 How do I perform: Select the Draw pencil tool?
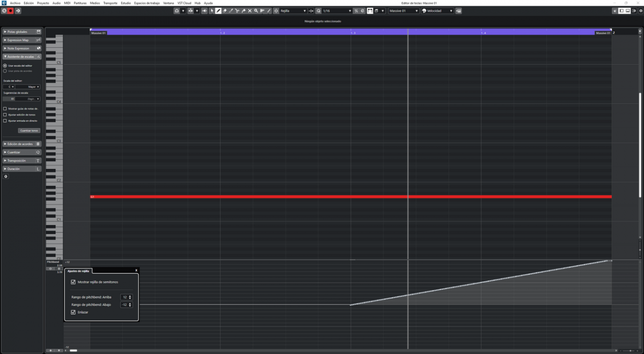(218, 11)
